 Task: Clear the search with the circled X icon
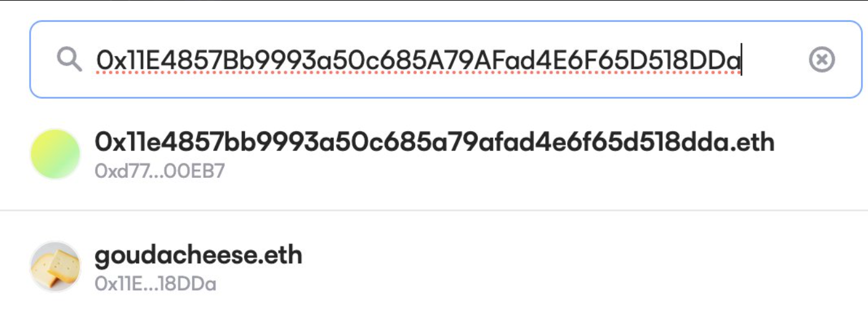click(822, 60)
